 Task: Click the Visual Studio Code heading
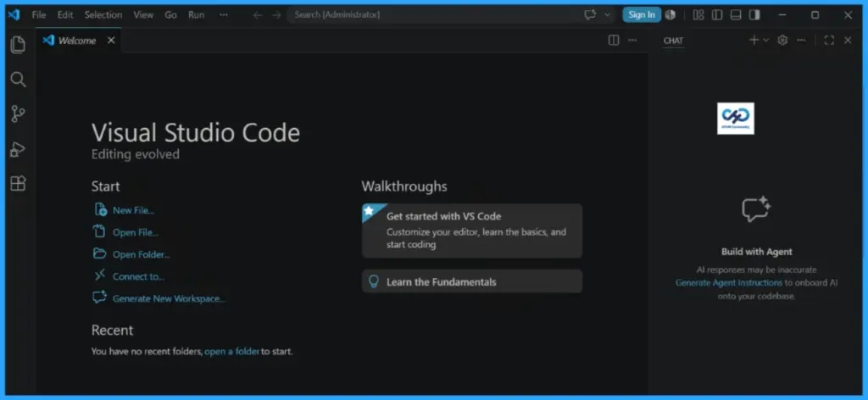196,133
